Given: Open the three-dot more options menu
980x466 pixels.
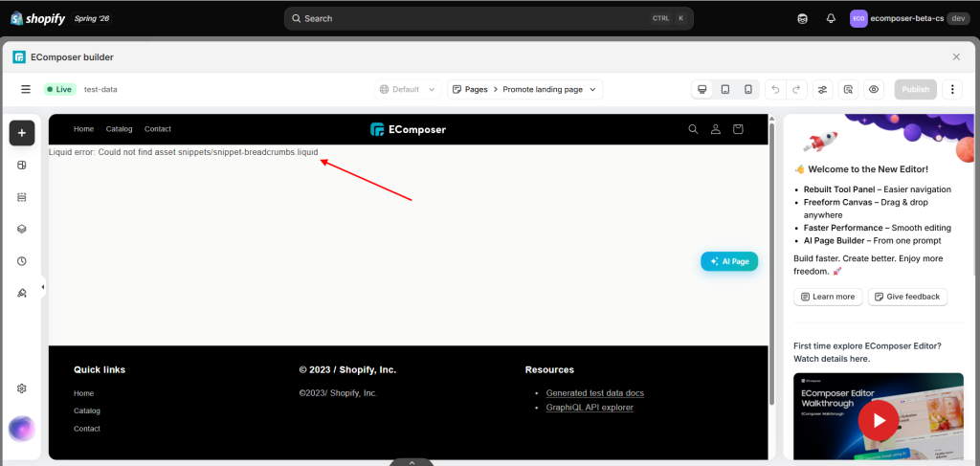Looking at the screenshot, I should point(952,89).
